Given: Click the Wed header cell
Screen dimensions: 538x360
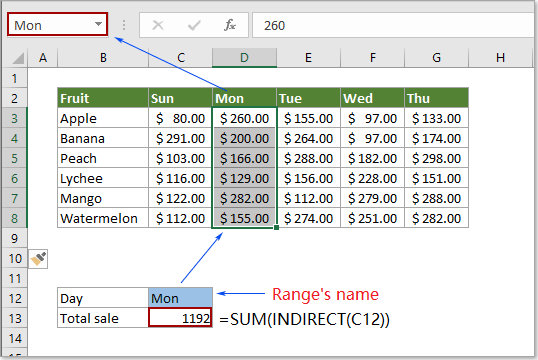Looking at the screenshot, I should 373,98.
